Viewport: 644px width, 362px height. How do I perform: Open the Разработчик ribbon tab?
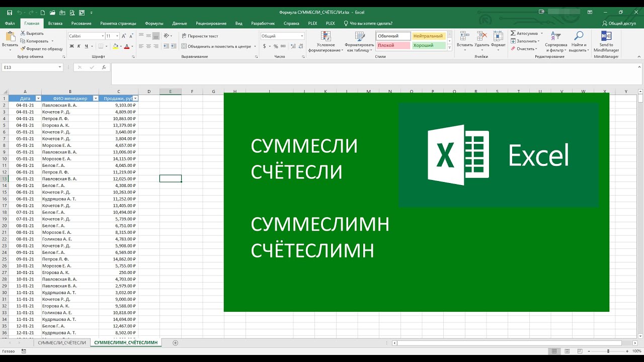click(x=263, y=23)
